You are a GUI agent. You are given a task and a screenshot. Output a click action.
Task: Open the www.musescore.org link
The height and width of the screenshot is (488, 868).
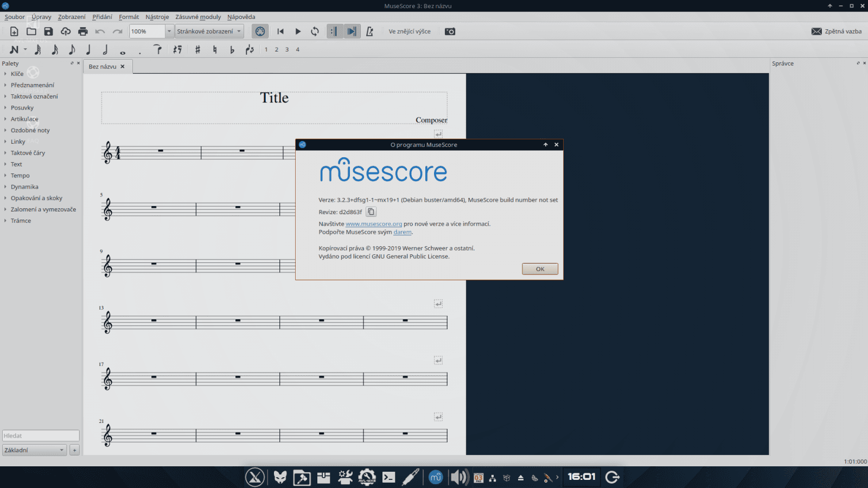point(374,224)
